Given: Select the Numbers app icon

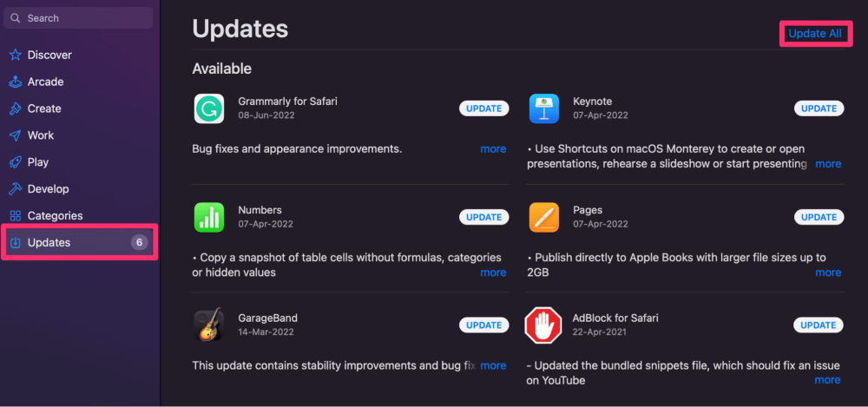Looking at the screenshot, I should (x=209, y=217).
